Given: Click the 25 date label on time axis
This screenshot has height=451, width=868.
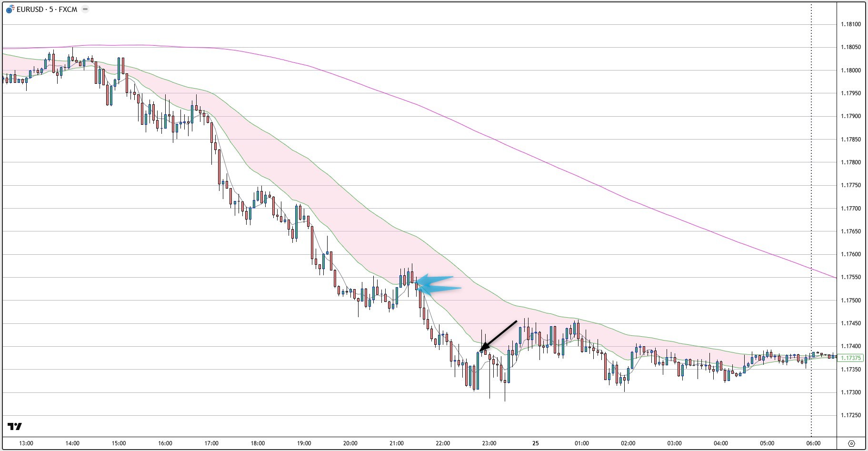Looking at the screenshot, I should (x=536, y=443).
